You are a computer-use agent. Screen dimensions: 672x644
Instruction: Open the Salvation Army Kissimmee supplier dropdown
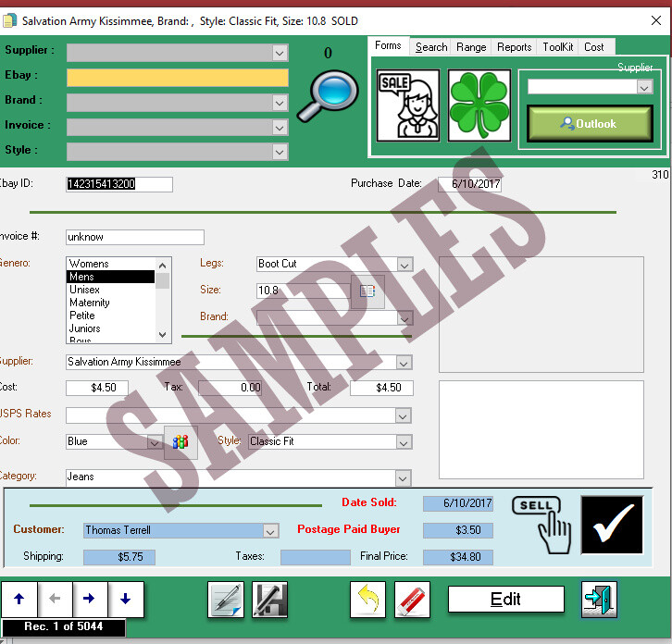[x=404, y=363]
